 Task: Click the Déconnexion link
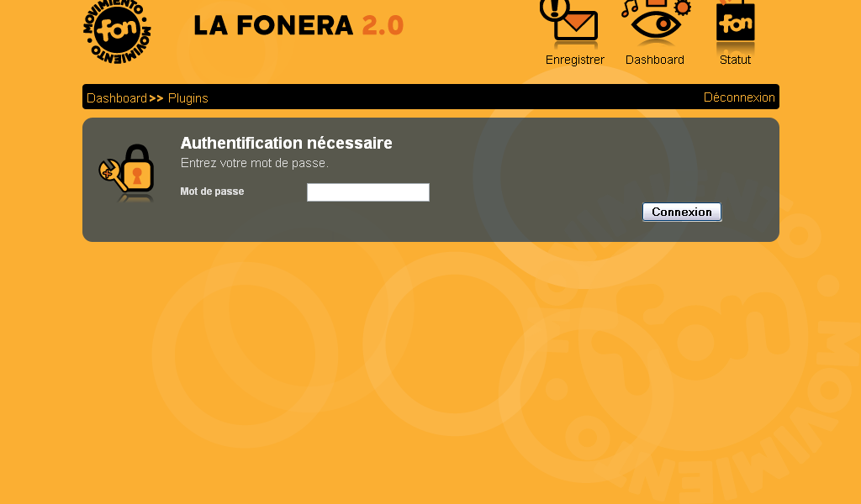pyautogui.click(x=739, y=97)
